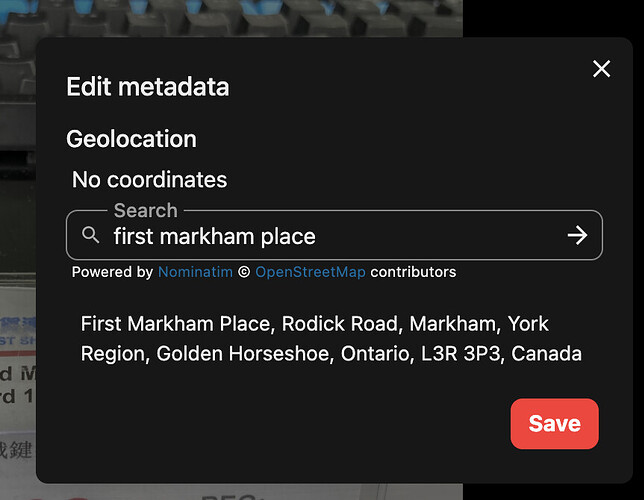Select the First Markham Place, Rodick Road result

pos(331,339)
